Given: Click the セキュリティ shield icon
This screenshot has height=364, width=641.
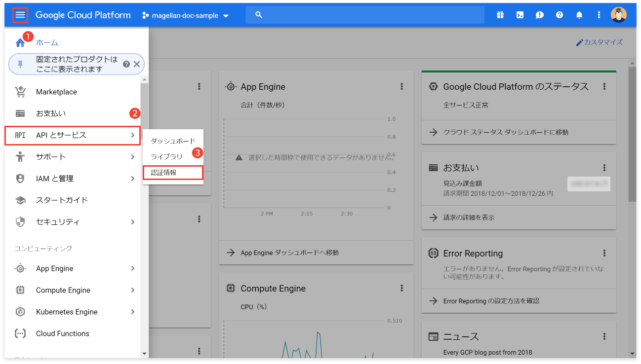Looking at the screenshot, I should pos(20,222).
